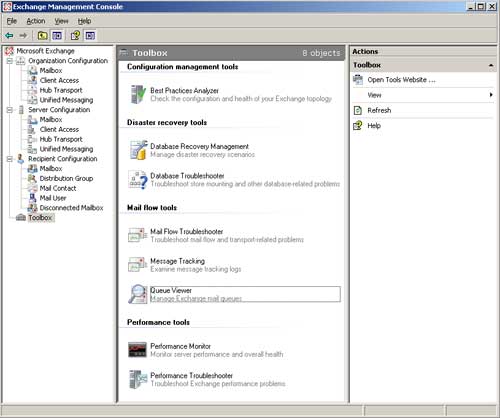Select Client Access under Organization Configuration
The height and width of the screenshot is (418, 500).
pos(59,80)
